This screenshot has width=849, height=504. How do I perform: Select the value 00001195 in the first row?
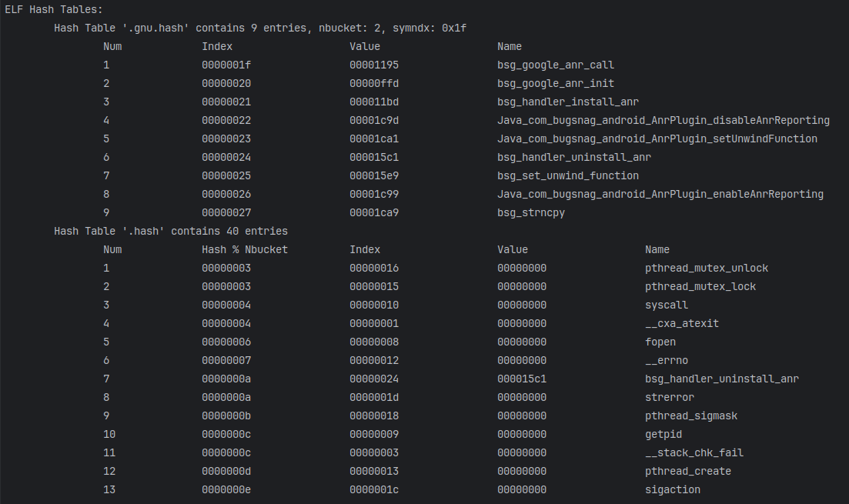tap(374, 65)
